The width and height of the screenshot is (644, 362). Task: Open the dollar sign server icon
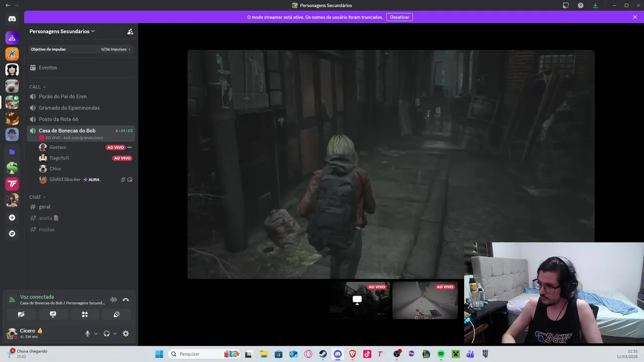coord(12,168)
